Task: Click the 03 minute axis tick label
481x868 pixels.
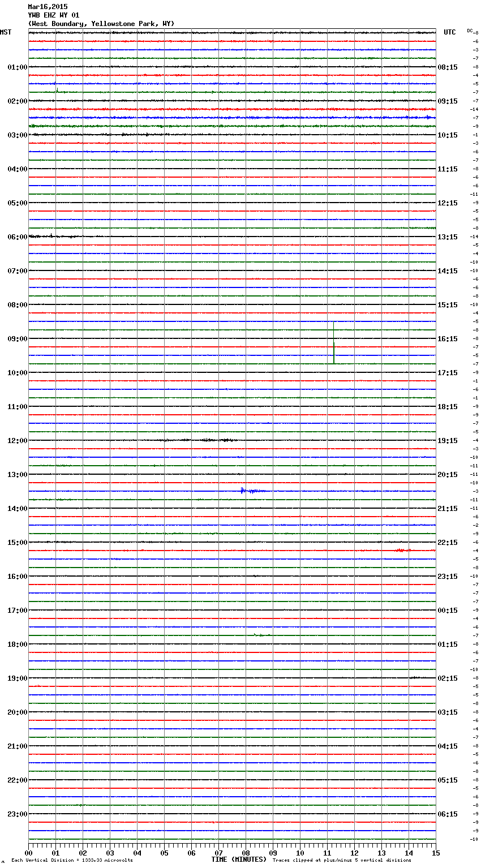Action: (x=110, y=853)
